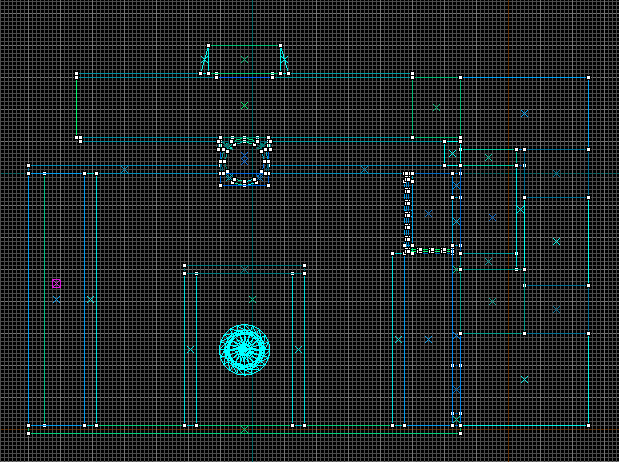Viewport: 619px width, 462px height.
Task: Click the center X of the trapezoid brush
Action: coord(244,60)
